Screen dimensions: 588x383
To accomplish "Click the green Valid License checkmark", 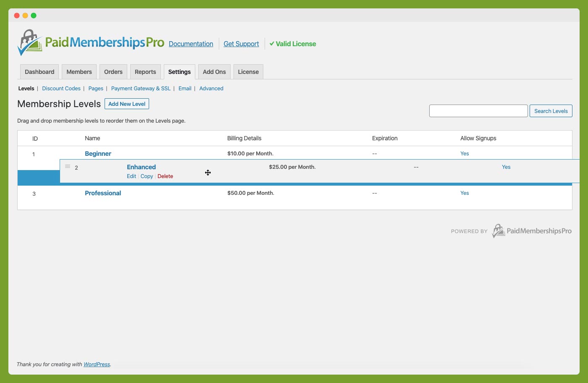I will (272, 44).
